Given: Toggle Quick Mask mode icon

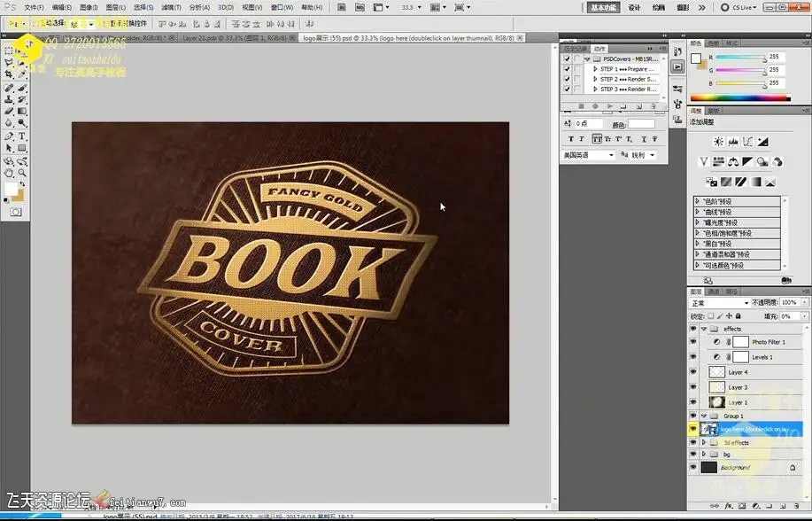Looking at the screenshot, I should tap(16, 212).
